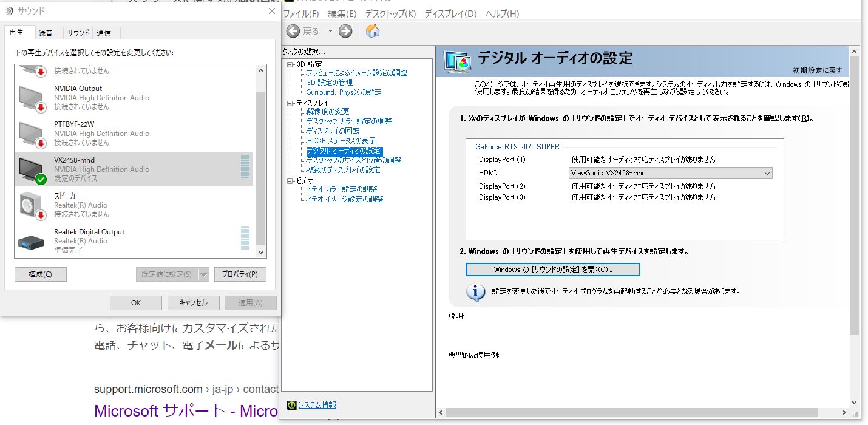Click the Back arrow in NVIDIA Control Panel

(x=293, y=31)
